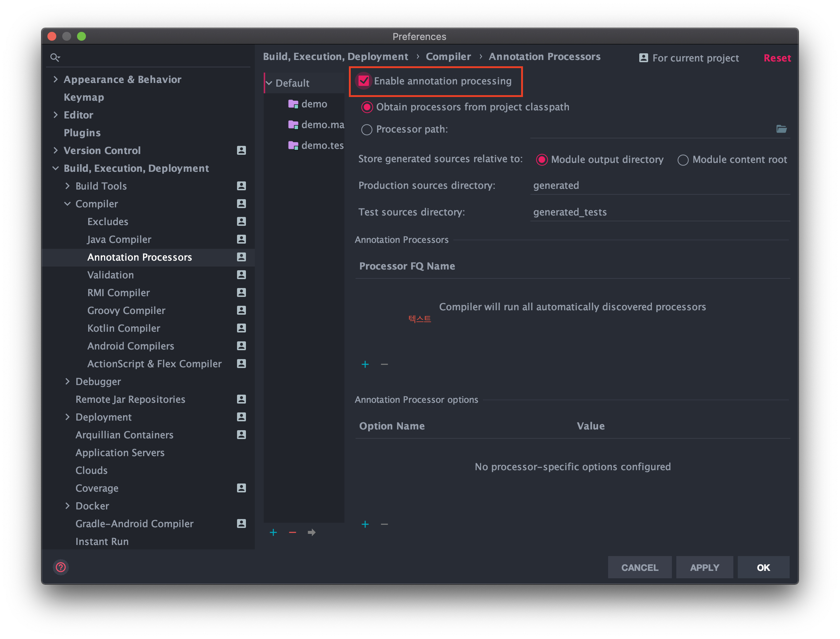Add an annotation processor option entry
This screenshot has width=840, height=639.
tap(365, 524)
